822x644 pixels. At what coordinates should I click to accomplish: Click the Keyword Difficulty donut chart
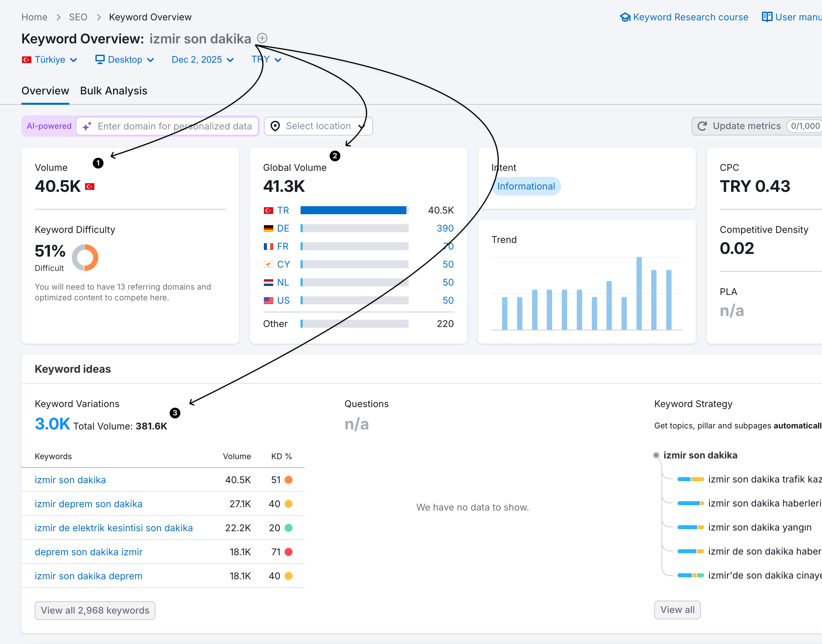pos(85,258)
